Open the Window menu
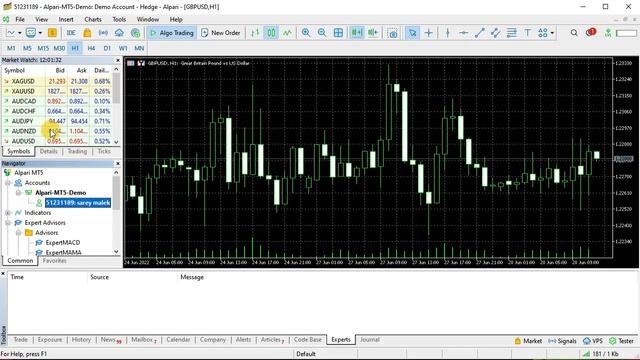This screenshot has width=640, height=360. click(147, 19)
